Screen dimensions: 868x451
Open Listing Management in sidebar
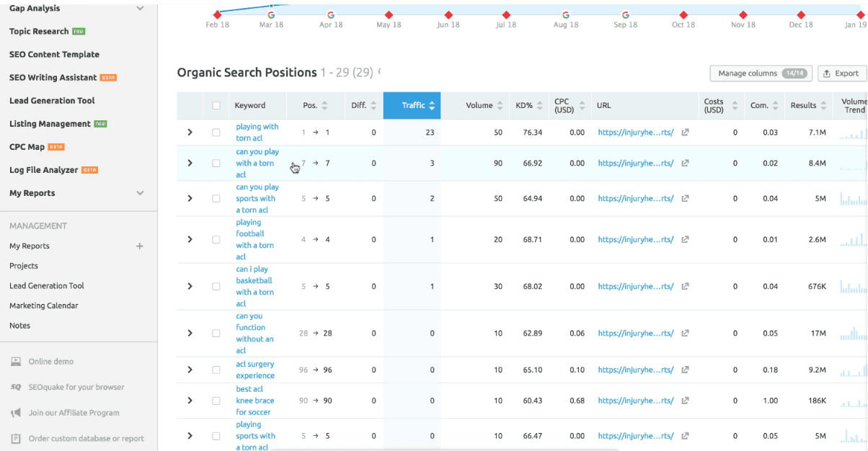pos(50,124)
